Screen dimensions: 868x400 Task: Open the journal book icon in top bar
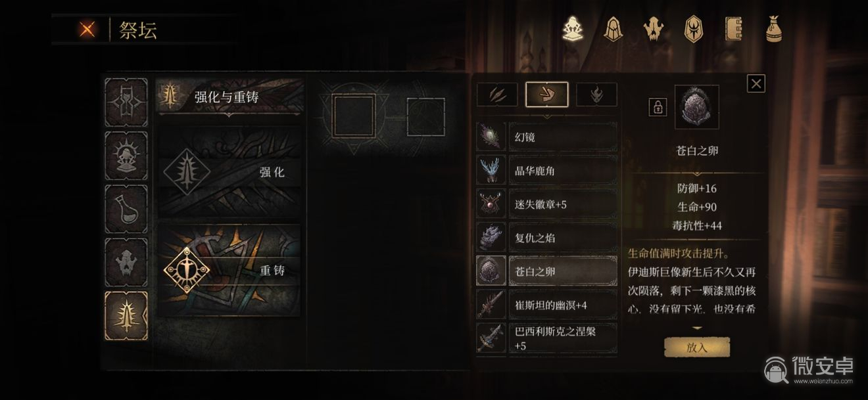[734, 29]
